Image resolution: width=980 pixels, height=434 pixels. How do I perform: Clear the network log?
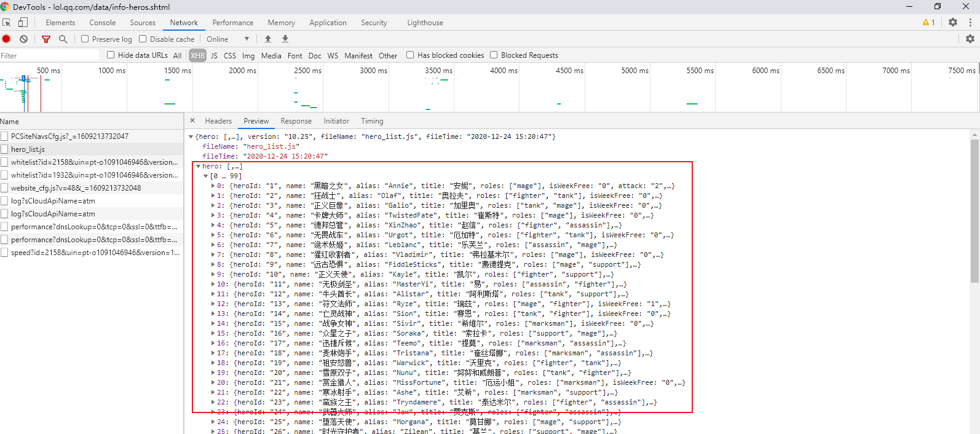tap(23, 39)
